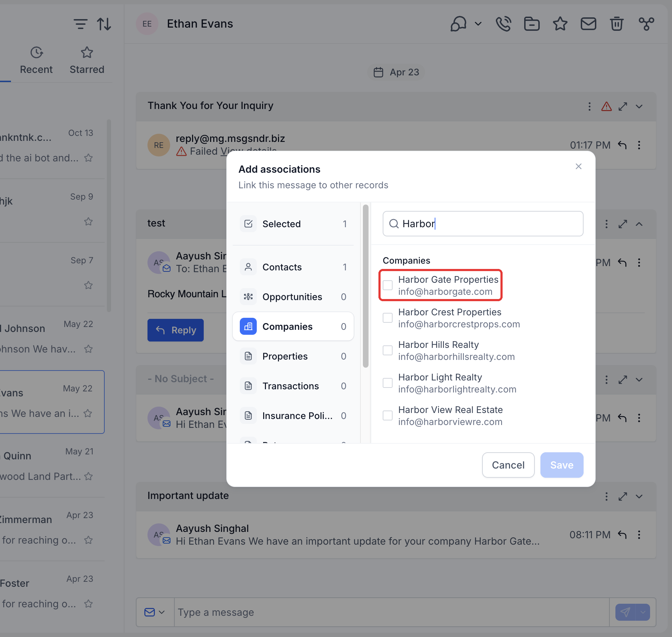
Task: Expand the test thread fullscreen icon
Action: (623, 224)
